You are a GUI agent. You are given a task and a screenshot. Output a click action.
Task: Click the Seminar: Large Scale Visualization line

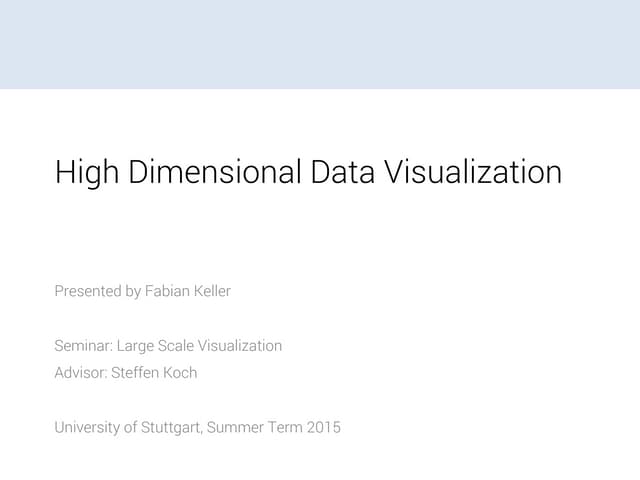168,346
